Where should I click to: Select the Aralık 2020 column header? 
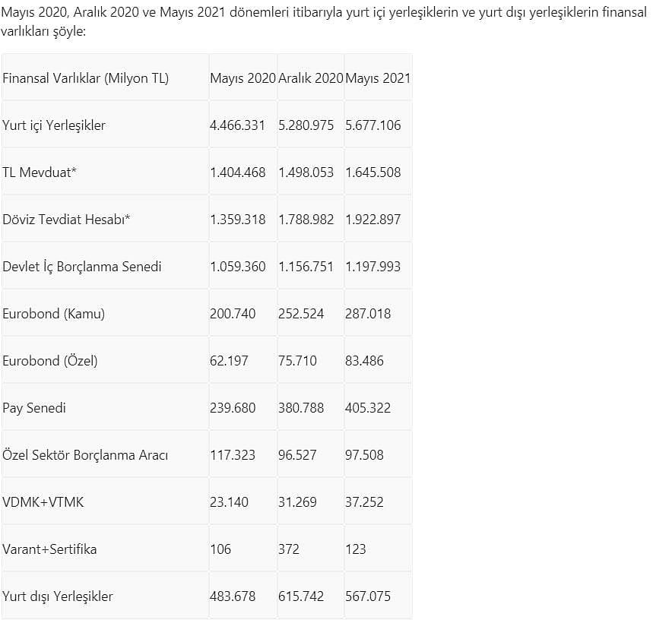311,78
